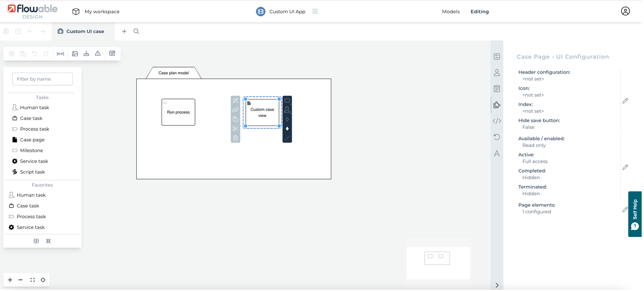Switch to the Models menu item
The width and height of the screenshot is (644, 291).
pyautogui.click(x=450, y=12)
